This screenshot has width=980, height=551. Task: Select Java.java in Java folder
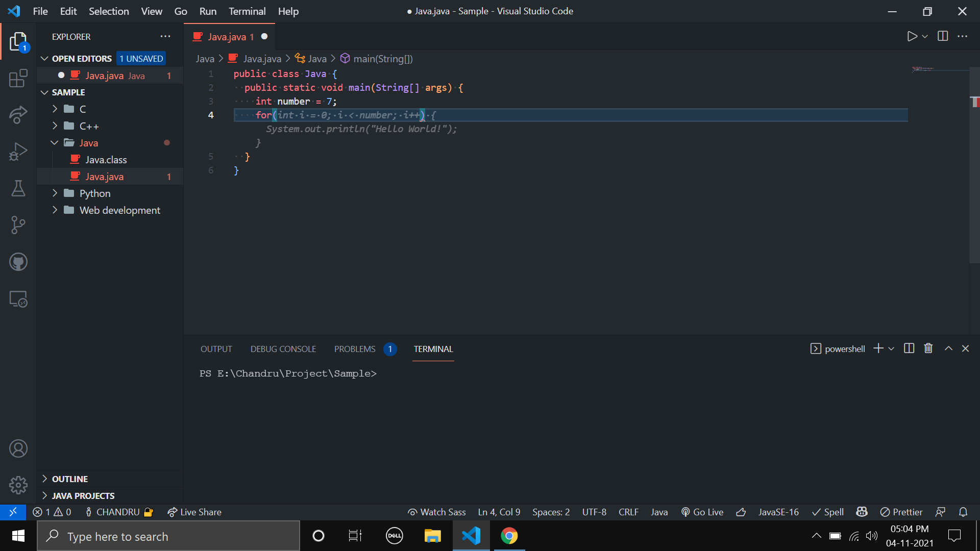pyautogui.click(x=110, y=177)
